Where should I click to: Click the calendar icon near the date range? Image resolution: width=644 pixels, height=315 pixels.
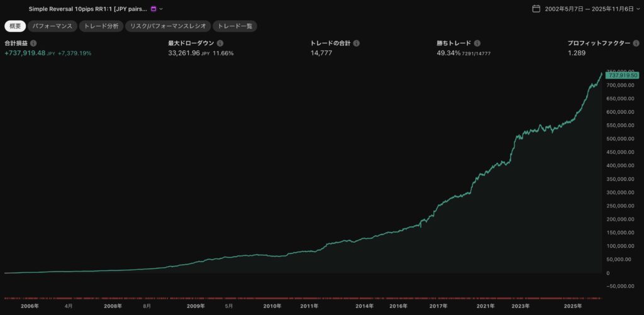pyautogui.click(x=536, y=9)
